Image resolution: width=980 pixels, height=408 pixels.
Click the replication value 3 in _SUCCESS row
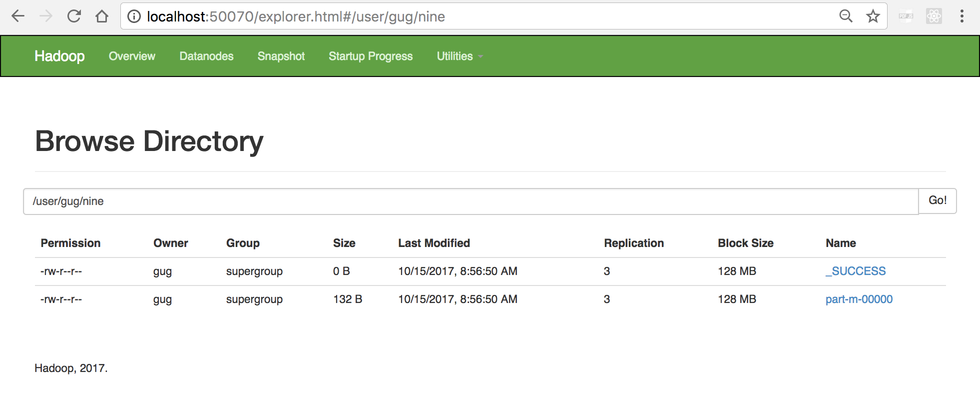click(x=607, y=271)
